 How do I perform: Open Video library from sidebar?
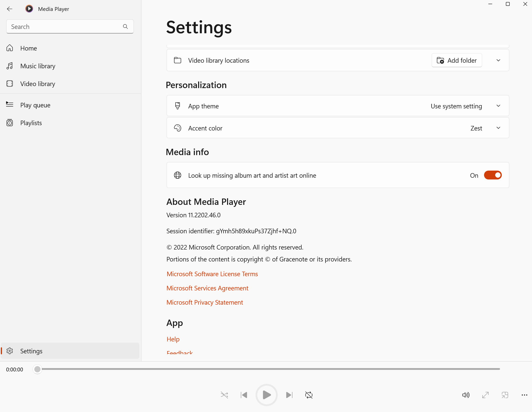point(70,84)
